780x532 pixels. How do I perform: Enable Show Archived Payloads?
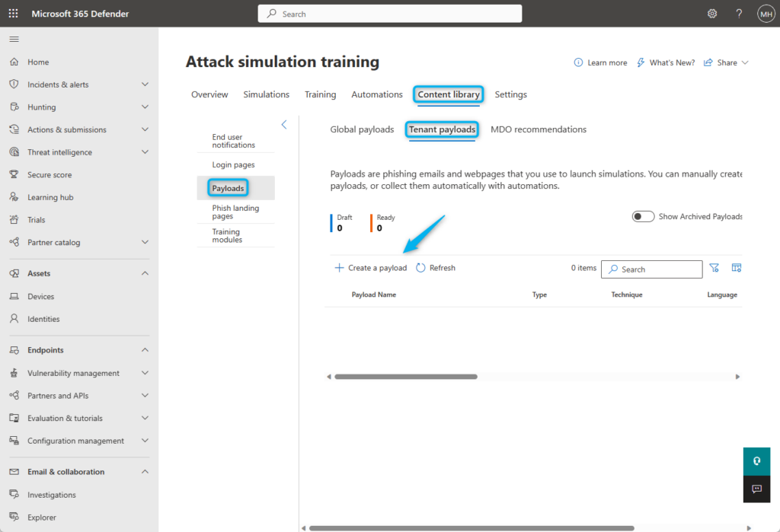643,216
